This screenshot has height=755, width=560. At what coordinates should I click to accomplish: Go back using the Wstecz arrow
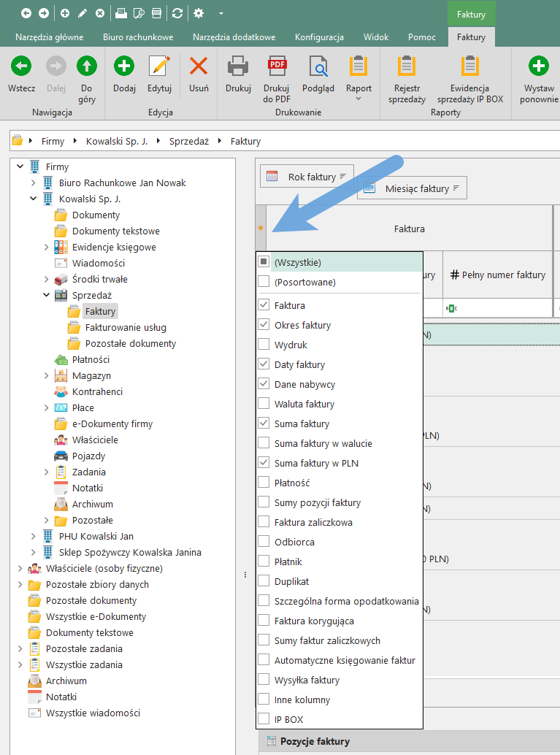click(21, 67)
